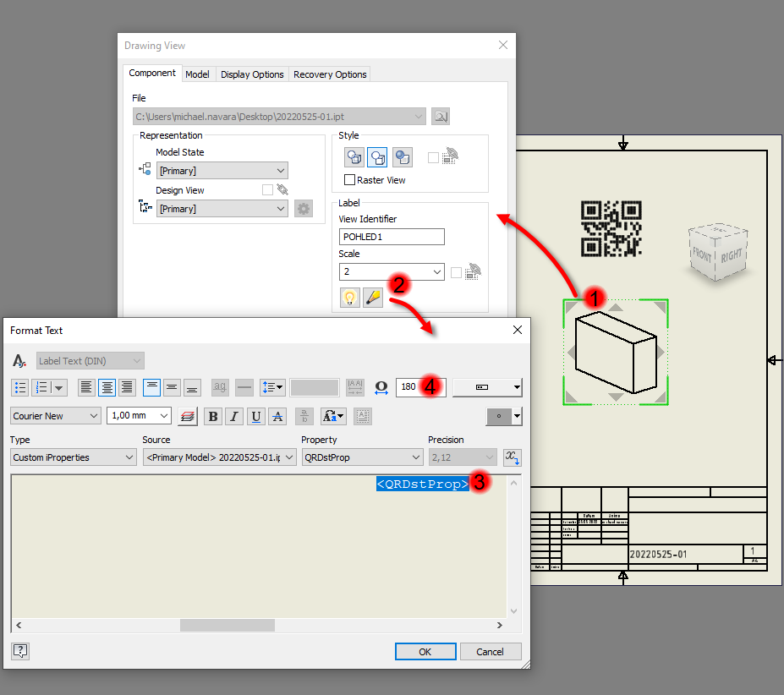Click the text rotation angle icon
Screen dimensions: 784x695
pos(381,387)
